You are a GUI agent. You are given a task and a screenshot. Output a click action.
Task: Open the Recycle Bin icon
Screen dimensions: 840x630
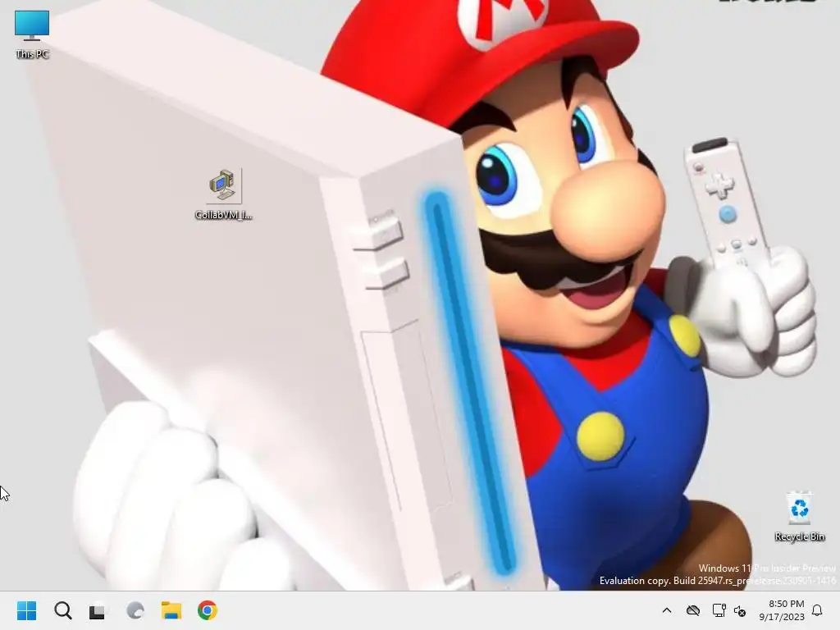pyautogui.click(x=799, y=517)
